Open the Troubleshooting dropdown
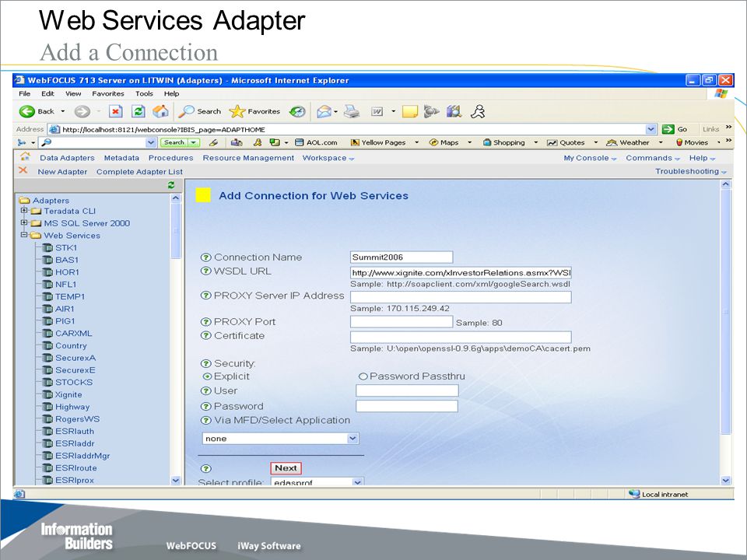Screen dimensions: 747x560 point(691,171)
